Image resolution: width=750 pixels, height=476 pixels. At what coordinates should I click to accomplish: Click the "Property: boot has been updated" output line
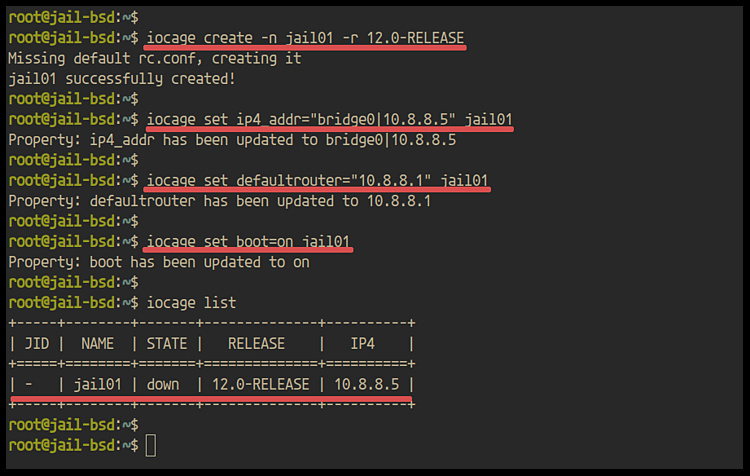point(158,262)
